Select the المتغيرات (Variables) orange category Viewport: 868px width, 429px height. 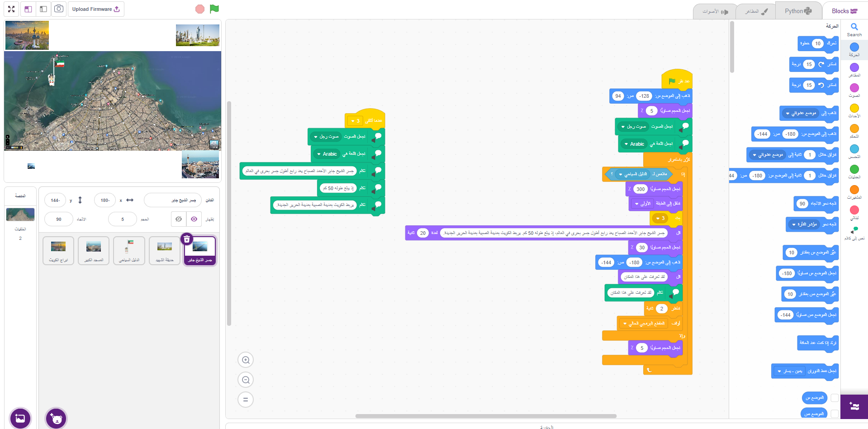click(x=854, y=192)
